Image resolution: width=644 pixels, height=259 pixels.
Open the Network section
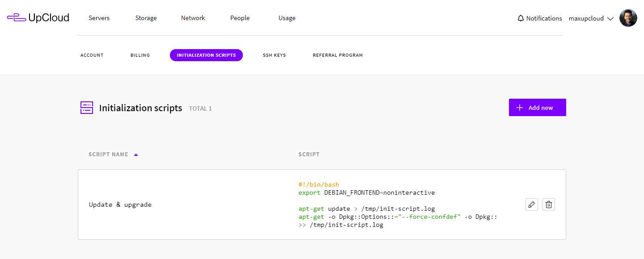point(193,18)
